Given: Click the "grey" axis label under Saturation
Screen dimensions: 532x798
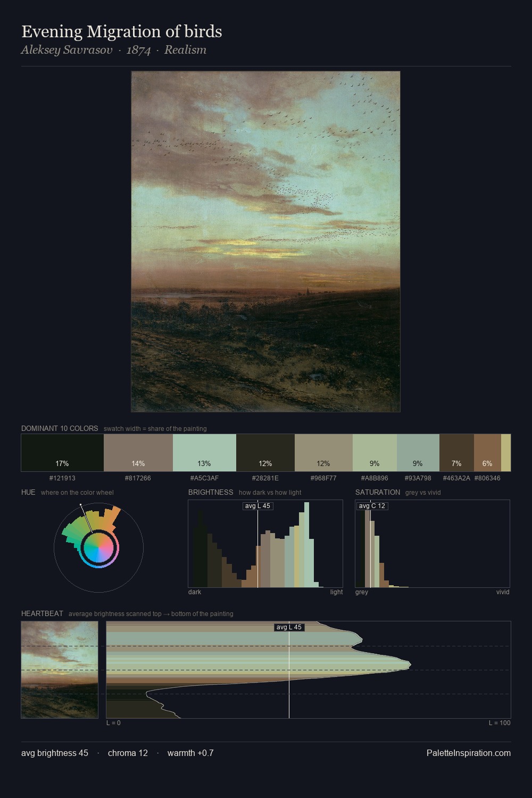Looking at the screenshot, I should (x=362, y=592).
